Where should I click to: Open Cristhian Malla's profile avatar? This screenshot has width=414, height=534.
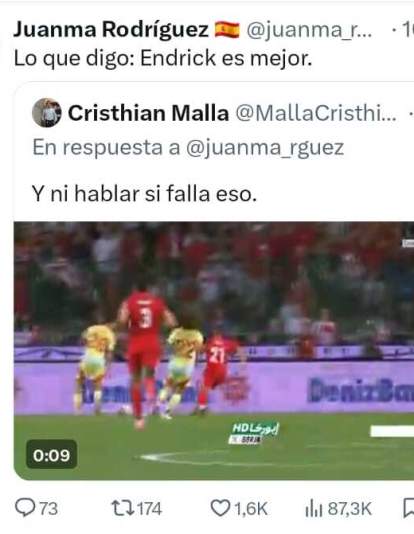[47, 113]
